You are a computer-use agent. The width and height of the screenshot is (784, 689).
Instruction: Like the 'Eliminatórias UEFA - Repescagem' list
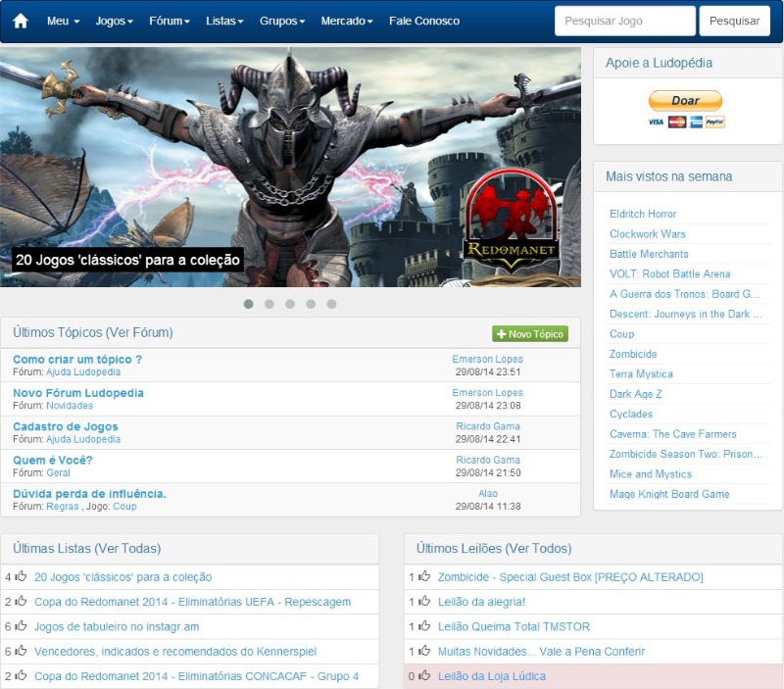pyautogui.click(x=21, y=601)
